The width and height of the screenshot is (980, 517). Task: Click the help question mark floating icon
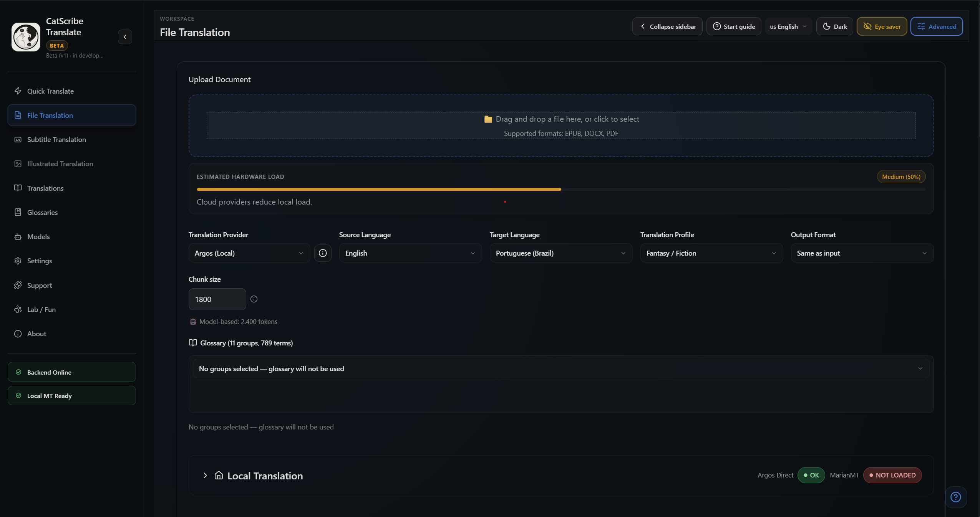955,497
